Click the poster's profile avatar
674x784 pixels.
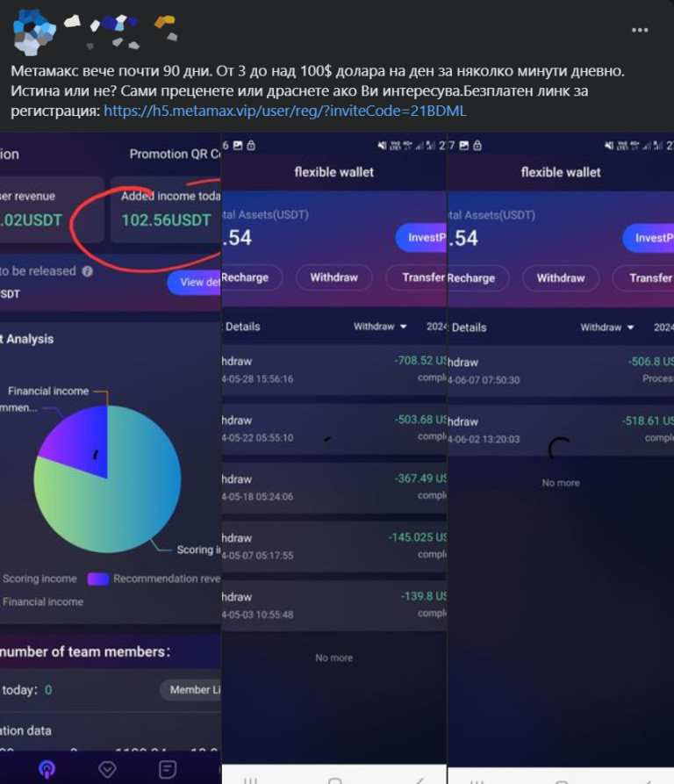tap(34, 32)
